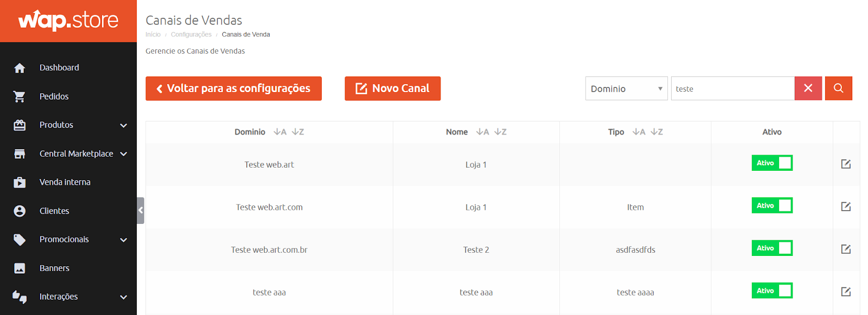Click the Dominio column header
This screenshot has width=868, height=315.
pyautogui.click(x=250, y=132)
